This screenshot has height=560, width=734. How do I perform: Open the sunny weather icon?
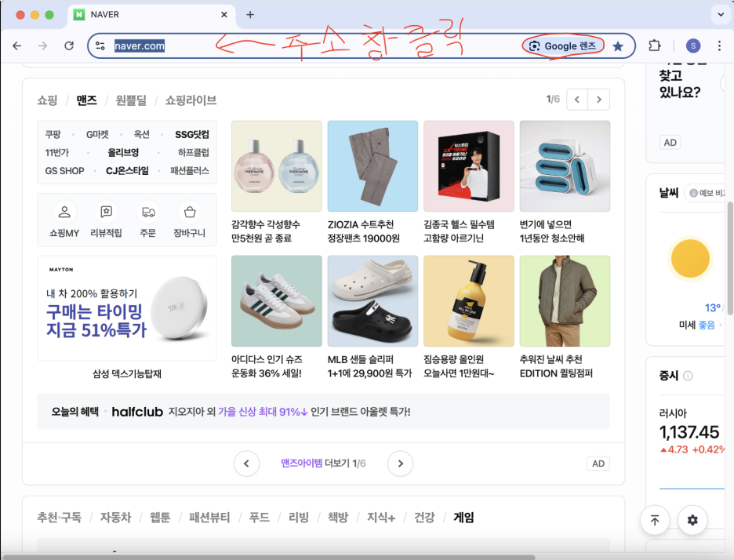[690, 259]
